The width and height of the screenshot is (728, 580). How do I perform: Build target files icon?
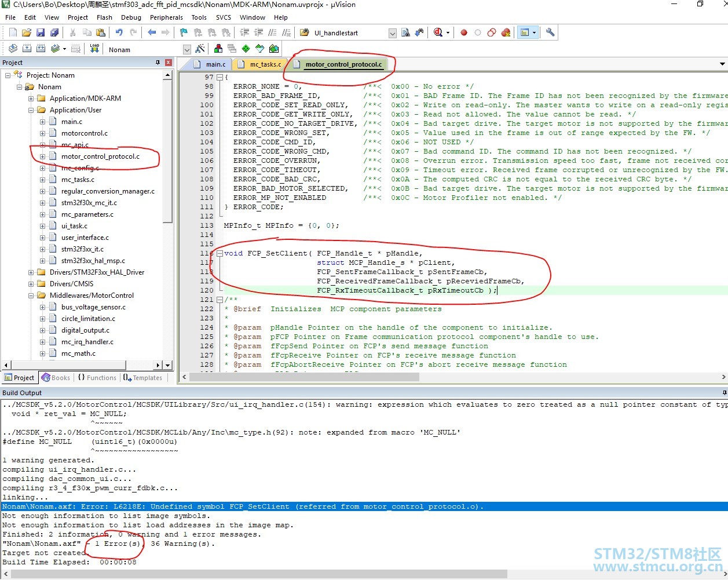click(x=27, y=49)
